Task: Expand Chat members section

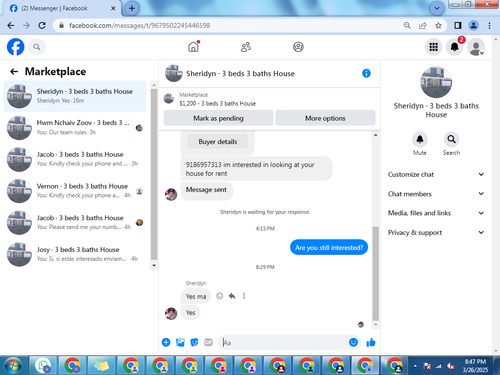Action: [x=436, y=194]
